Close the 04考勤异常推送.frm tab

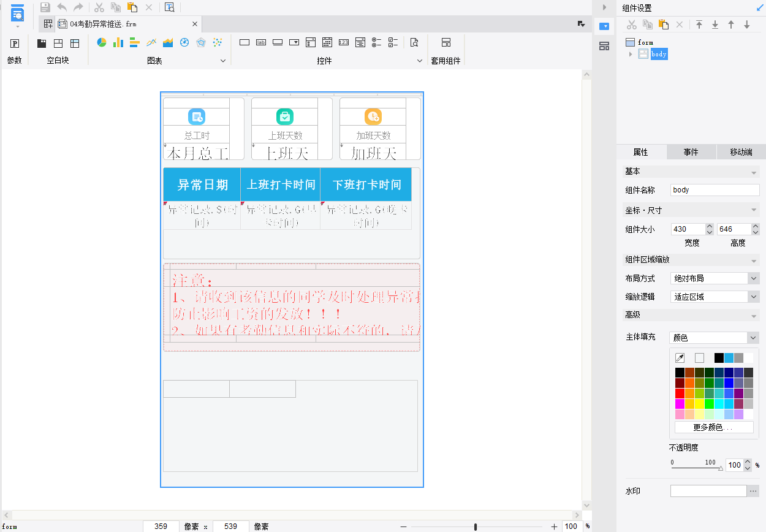(x=195, y=24)
